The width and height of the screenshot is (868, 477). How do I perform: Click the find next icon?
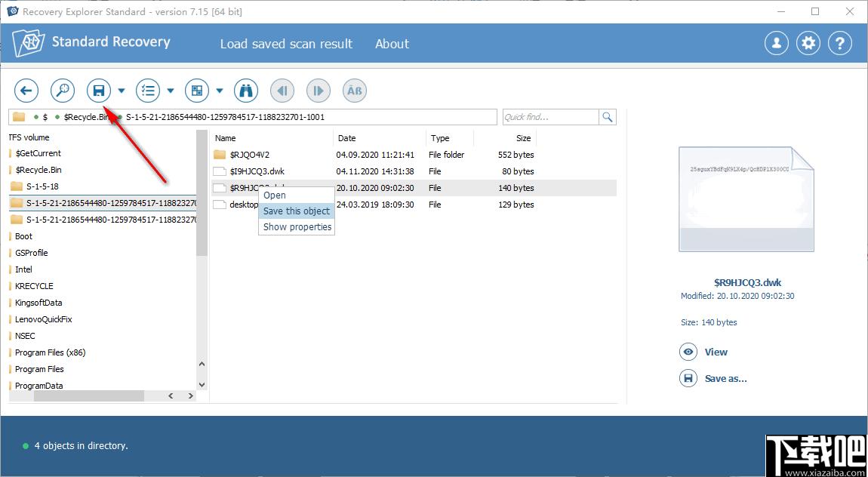[319, 91]
